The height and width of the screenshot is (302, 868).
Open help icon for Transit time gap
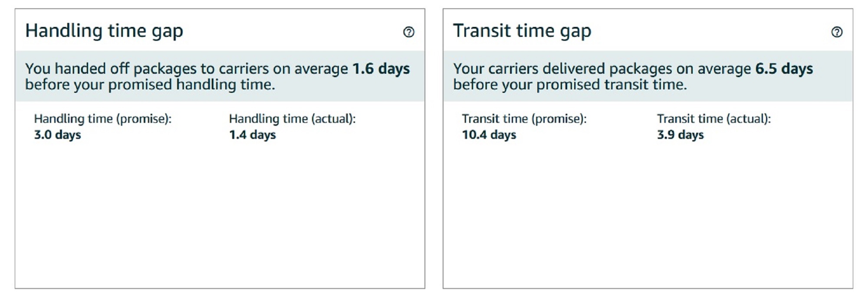coord(837,32)
